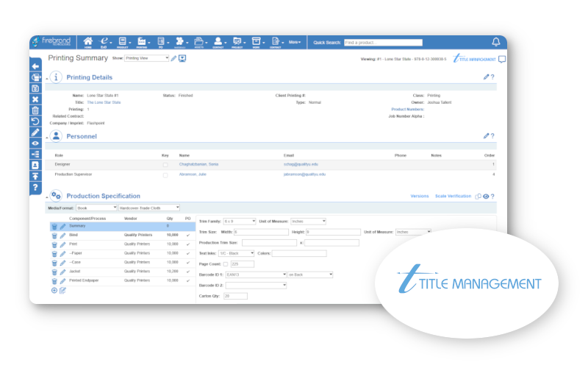
Task: Open help for the Printing Details section
Action: tap(492, 77)
